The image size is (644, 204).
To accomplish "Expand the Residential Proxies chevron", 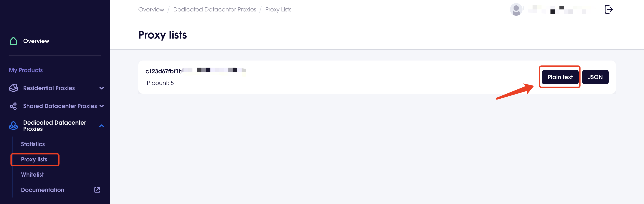I will 102,88.
